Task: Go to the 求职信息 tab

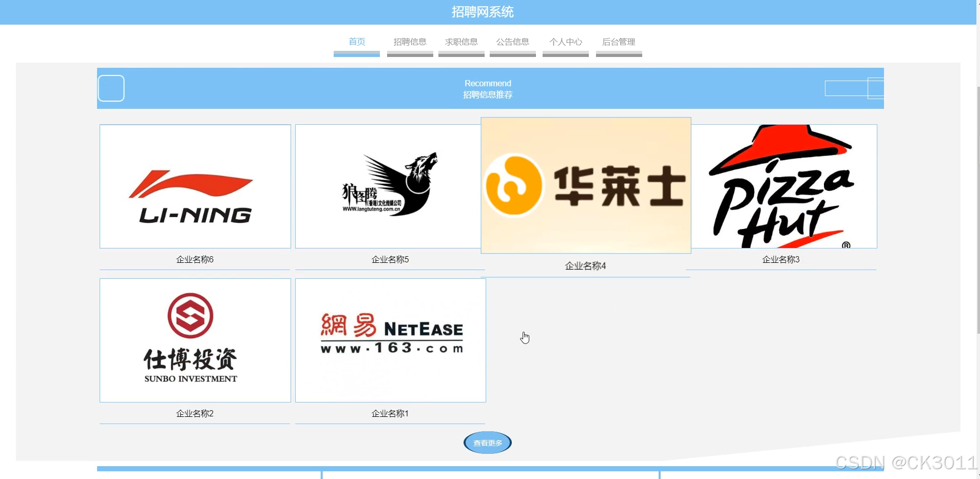Action: [x=461, y=42]
